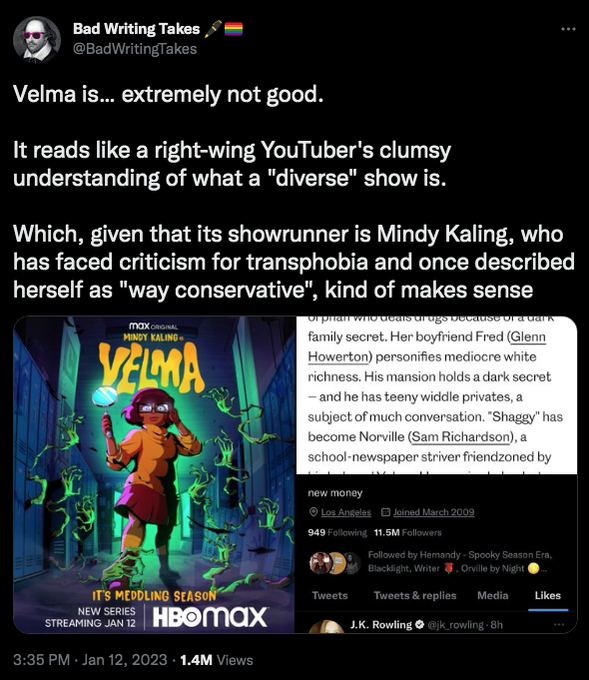Click the pen emoji next to Bad Writing Takes
The height and width of the screenshot is (680, 589).
click(213, 29)
